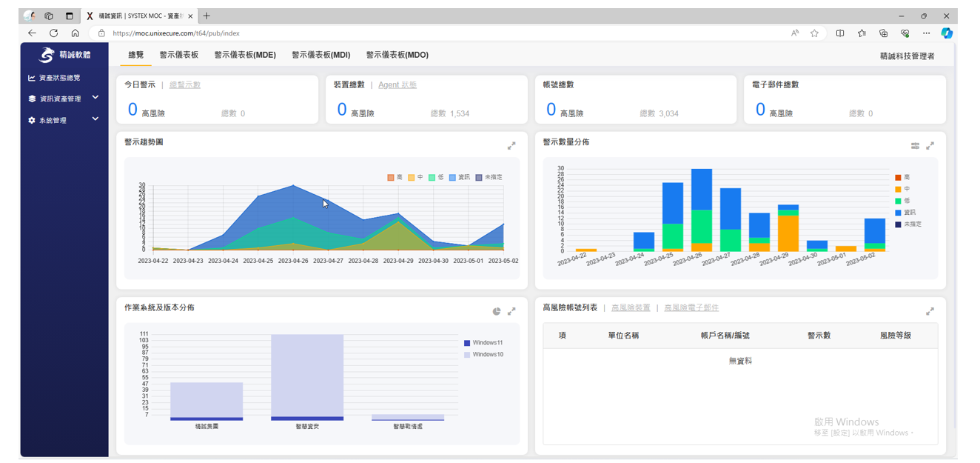Toggle the 警示數量分佈 chart layout icon
980x463 pixels.
point(916,146)
